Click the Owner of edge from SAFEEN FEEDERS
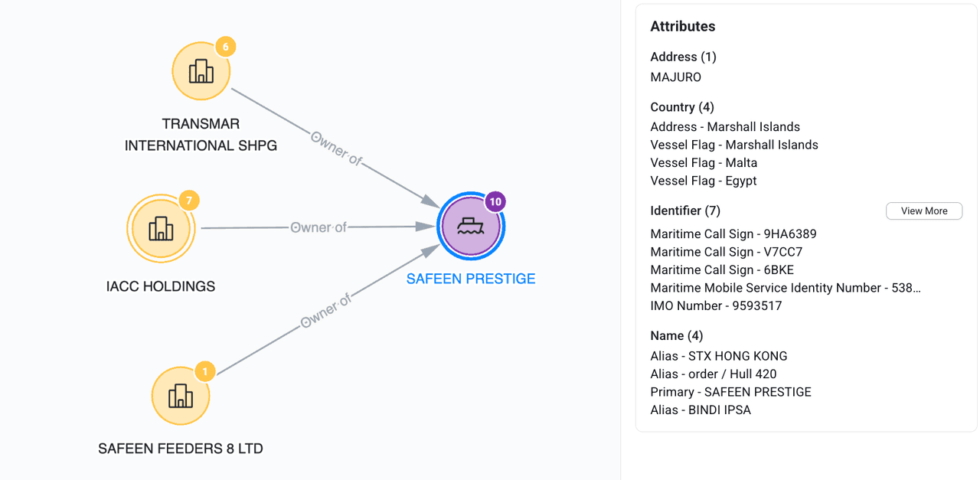Viewport: 980px width, 480px height. [325, 311]
